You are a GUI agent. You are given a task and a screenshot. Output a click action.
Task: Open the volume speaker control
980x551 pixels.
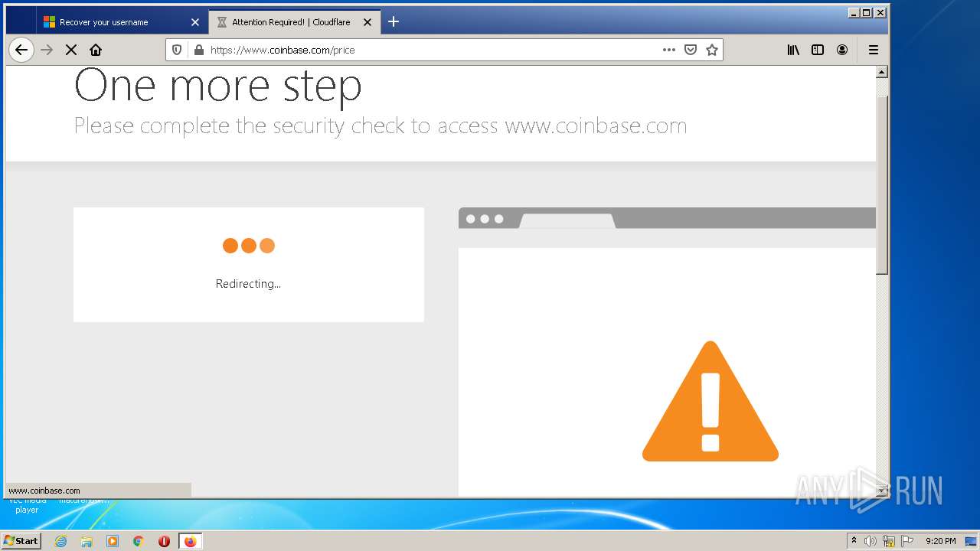[871, 541]
